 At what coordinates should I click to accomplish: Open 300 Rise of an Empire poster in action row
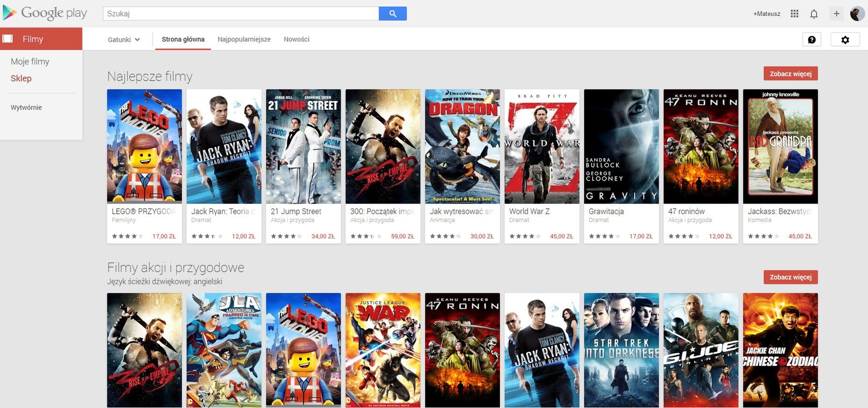[145, 350]
